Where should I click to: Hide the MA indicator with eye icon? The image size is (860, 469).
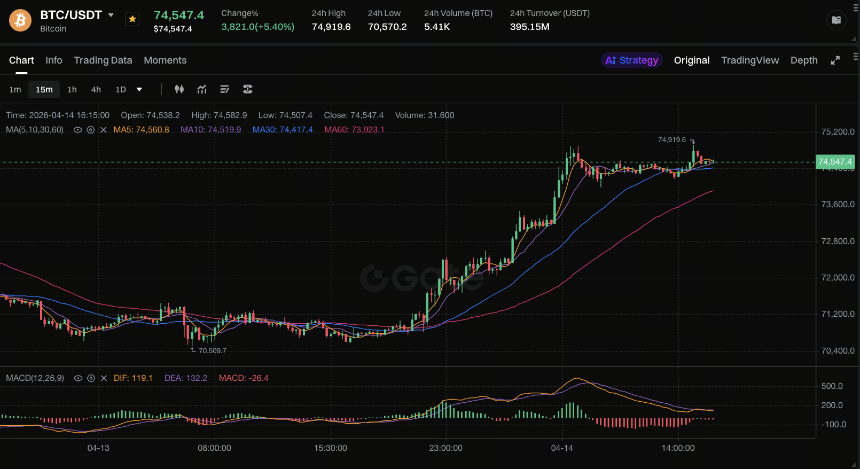(x=78, y=130)
